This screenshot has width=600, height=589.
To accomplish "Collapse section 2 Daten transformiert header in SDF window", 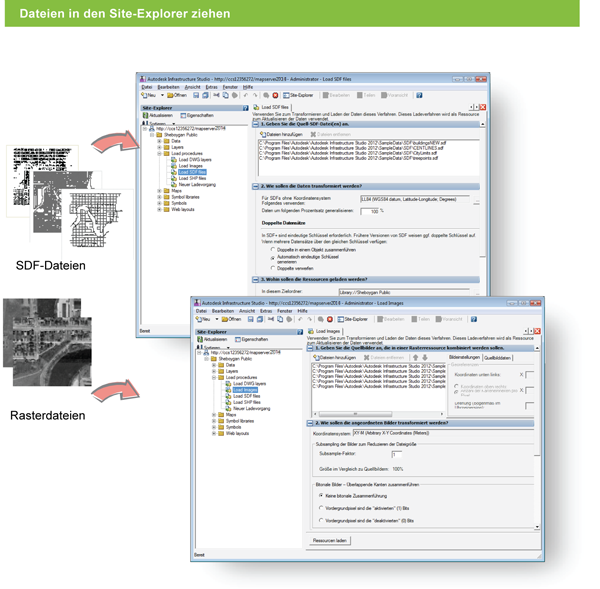I will 256,187.
